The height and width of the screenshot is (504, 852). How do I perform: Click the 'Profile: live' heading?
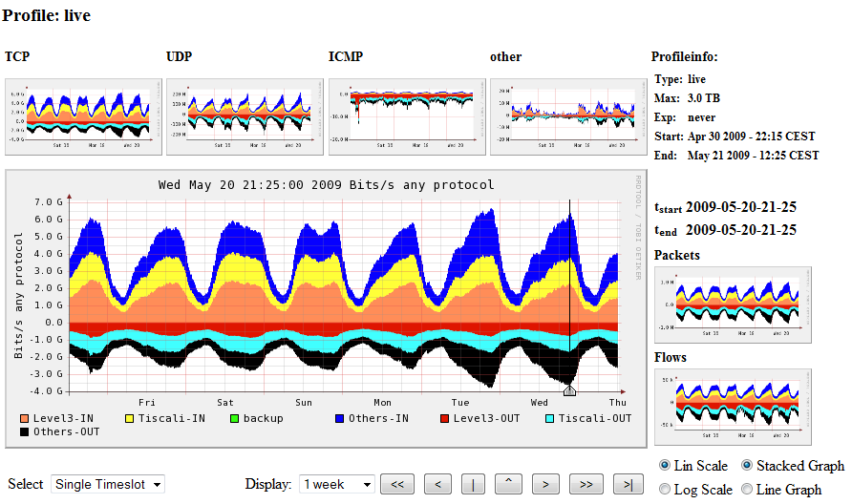click(46, 15)
